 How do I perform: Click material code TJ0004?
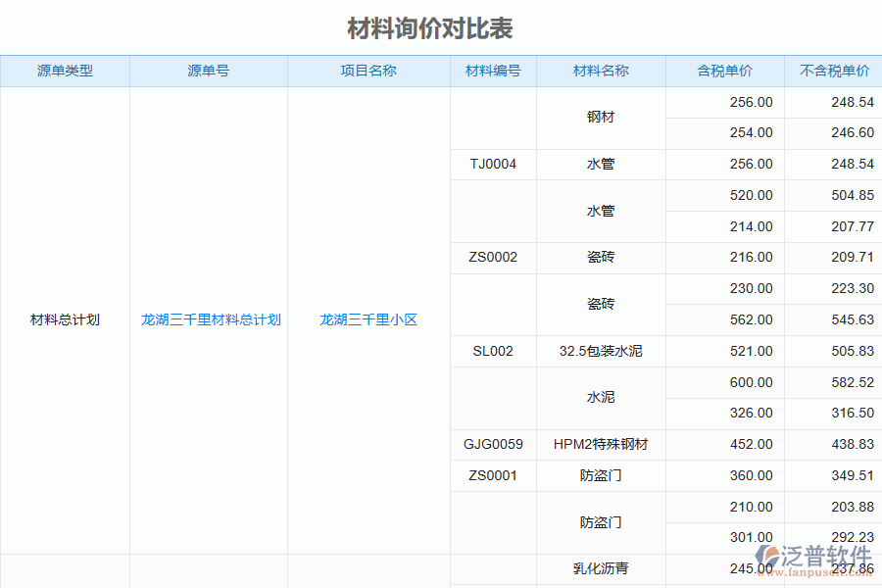tap(492, 164)
